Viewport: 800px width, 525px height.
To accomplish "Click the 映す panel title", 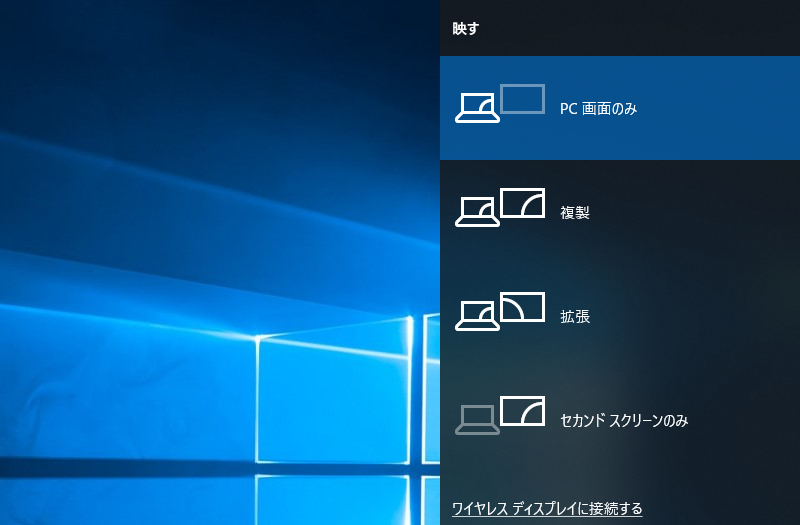I will point(465,29).
